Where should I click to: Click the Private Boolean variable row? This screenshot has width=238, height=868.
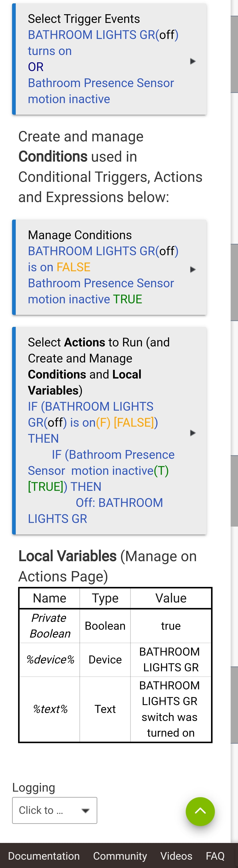[x=115, y=626]
